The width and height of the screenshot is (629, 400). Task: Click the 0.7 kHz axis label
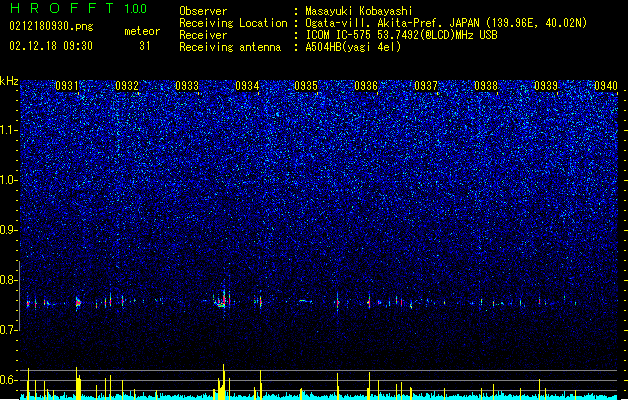pos(9,330)
